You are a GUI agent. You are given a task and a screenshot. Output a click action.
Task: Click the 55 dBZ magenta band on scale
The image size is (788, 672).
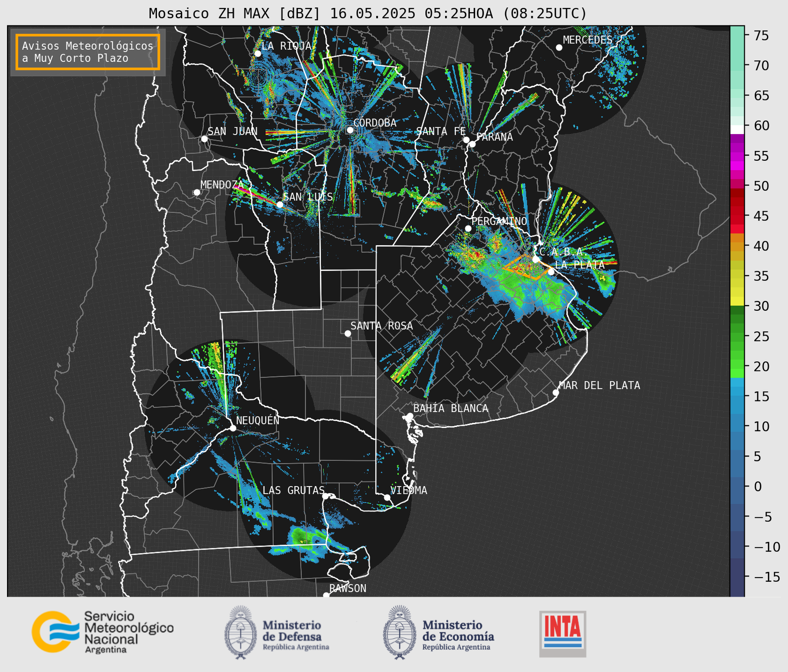point(737,156)
